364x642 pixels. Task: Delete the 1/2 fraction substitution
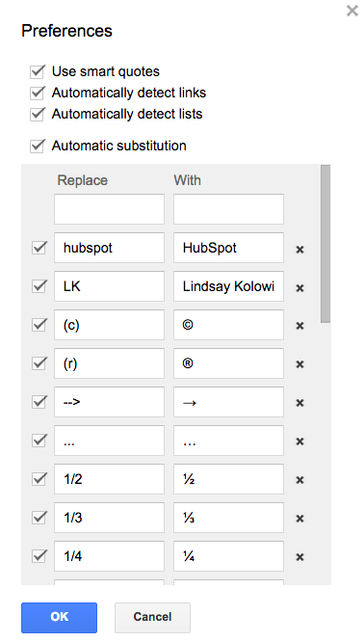[x=299, y=480]
